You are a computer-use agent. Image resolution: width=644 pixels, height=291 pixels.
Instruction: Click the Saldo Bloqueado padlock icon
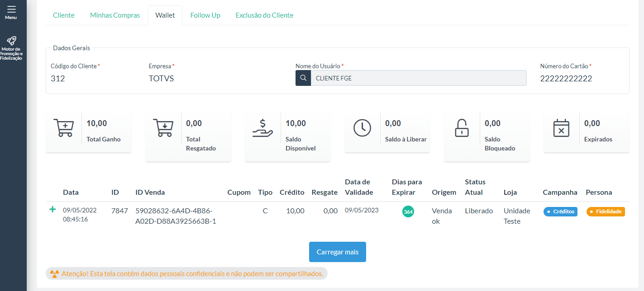(x=461, y=128)
